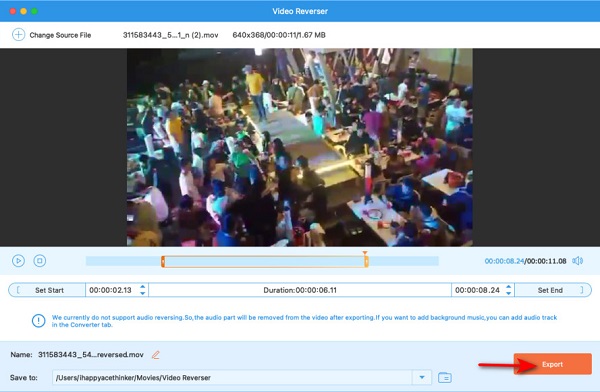
Task: Click the end time field 00:00:08.24
Action: [x=477, y=290]
